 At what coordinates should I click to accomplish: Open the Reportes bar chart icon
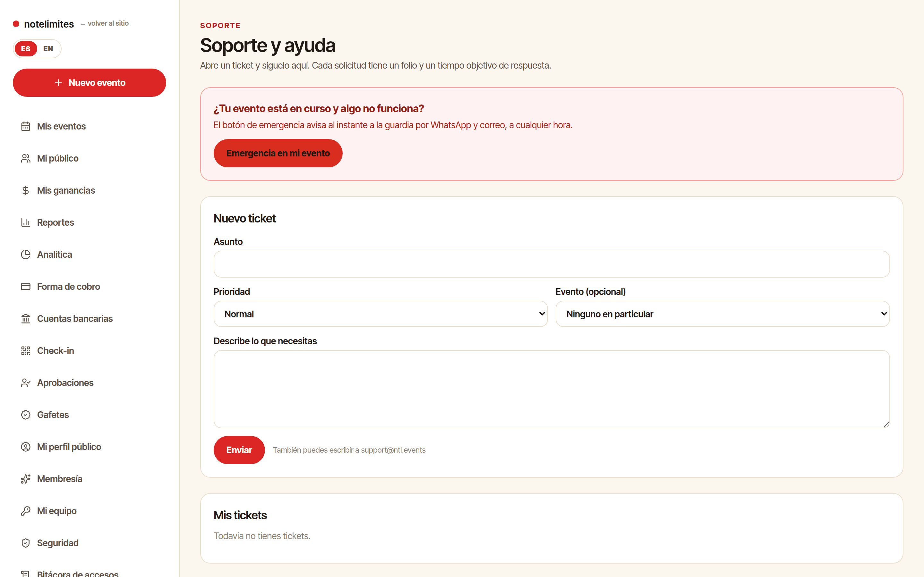coord(26,222)
